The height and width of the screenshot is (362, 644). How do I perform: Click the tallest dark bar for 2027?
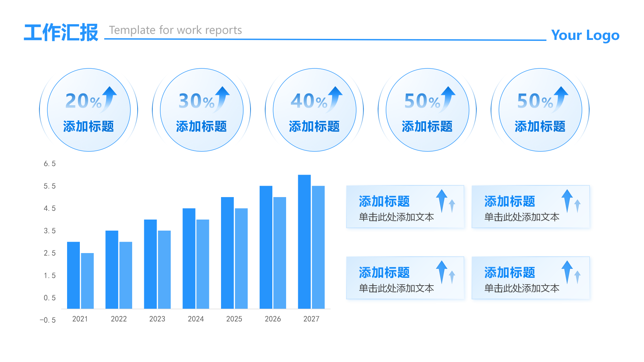click(304, 241)
